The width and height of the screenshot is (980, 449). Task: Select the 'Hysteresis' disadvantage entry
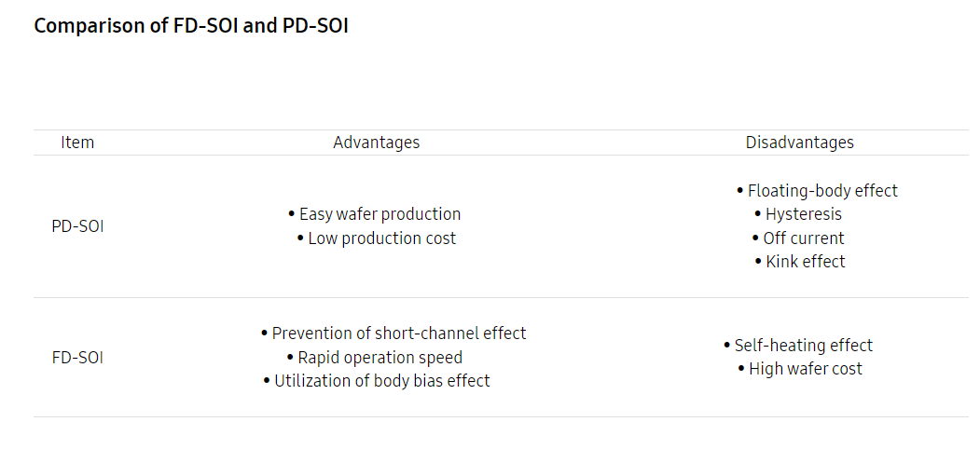[803, 214]
